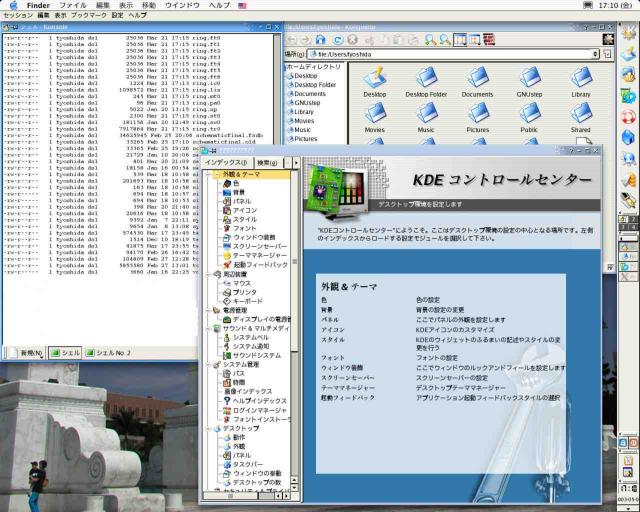Click the scroll down arrow of the tree list
The image size is (640, 512).
click(x=295, y=488)
